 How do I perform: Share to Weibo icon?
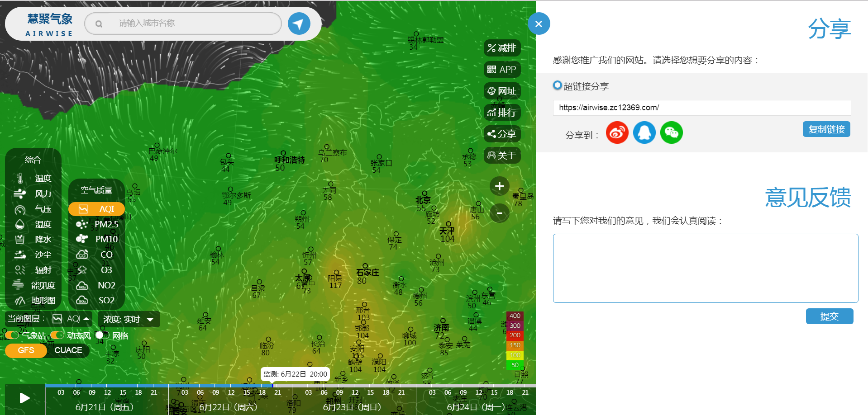pyautogui.click(x=617, y=132)
